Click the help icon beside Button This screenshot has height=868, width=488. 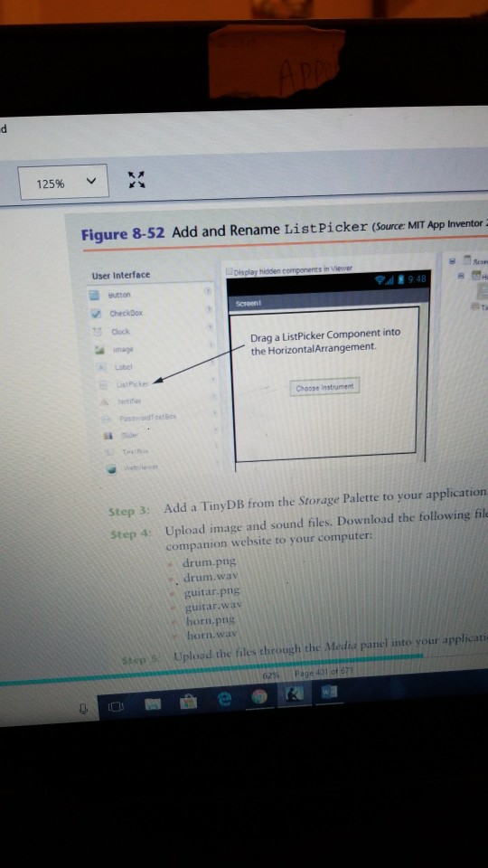(x=209, y=290)
